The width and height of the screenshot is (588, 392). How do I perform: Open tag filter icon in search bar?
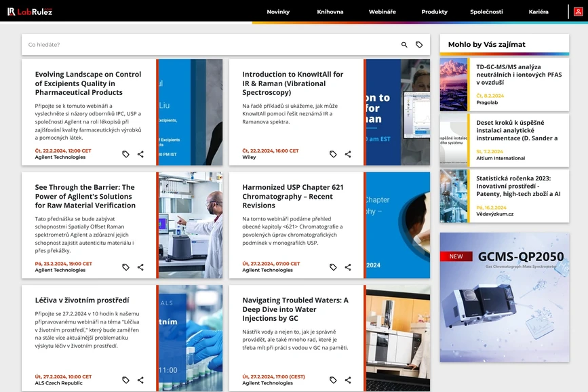click(419, 45)
